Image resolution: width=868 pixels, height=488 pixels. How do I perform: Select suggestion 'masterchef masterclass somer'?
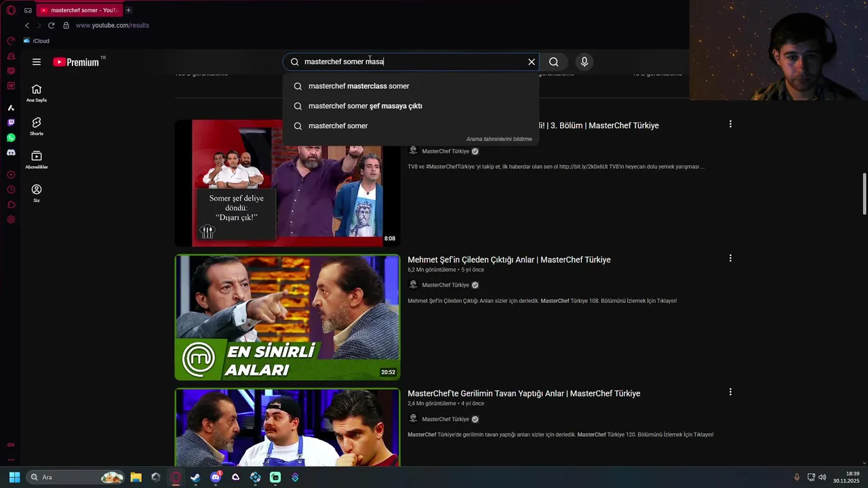411,86
